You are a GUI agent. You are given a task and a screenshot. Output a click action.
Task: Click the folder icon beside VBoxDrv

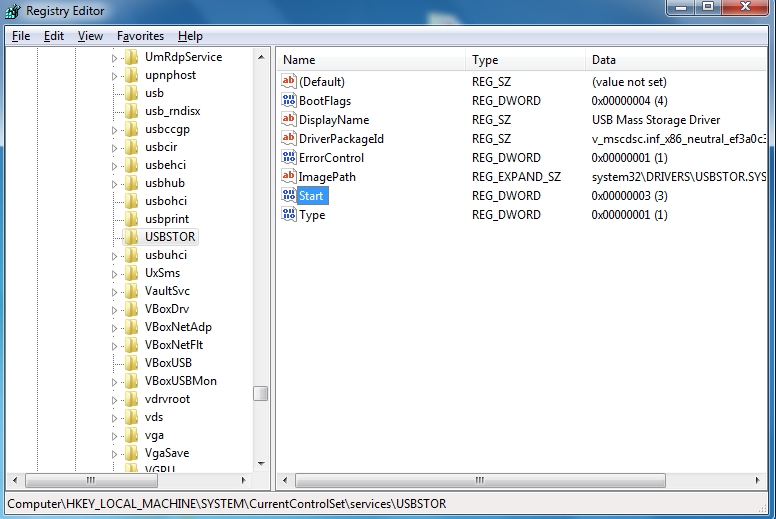tap(131, 309)
